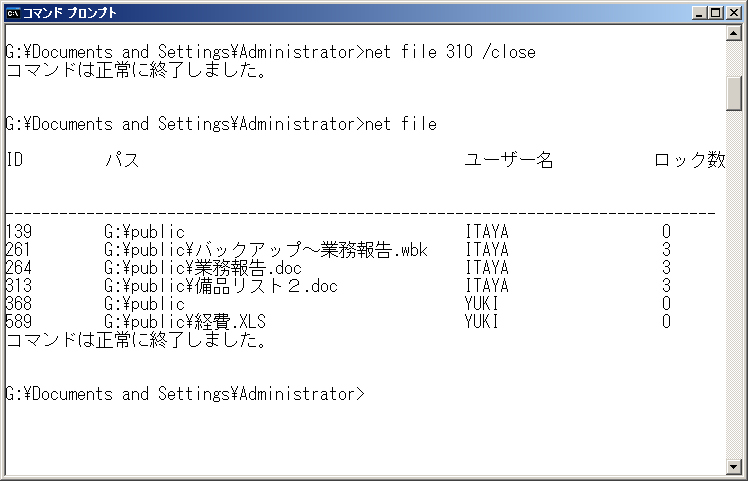
Task: Maximize the command prompt window
Action: [x=716, y=13]
